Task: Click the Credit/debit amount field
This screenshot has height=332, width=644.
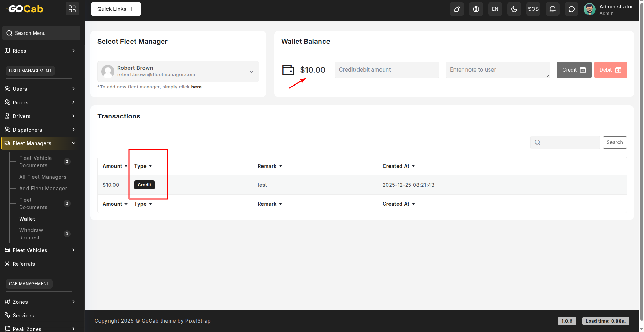Action: click(x=387, y=70)
